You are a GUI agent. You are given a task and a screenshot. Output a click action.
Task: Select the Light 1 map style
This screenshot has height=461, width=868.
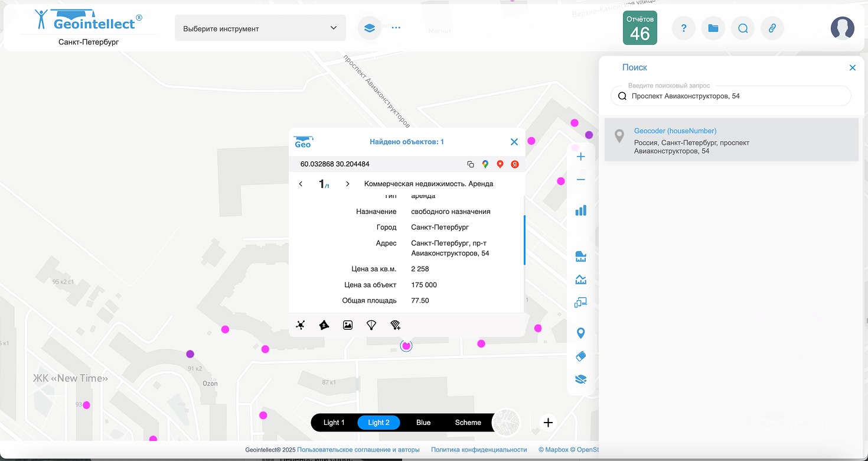pyautogui.click(x=334, y=423)
